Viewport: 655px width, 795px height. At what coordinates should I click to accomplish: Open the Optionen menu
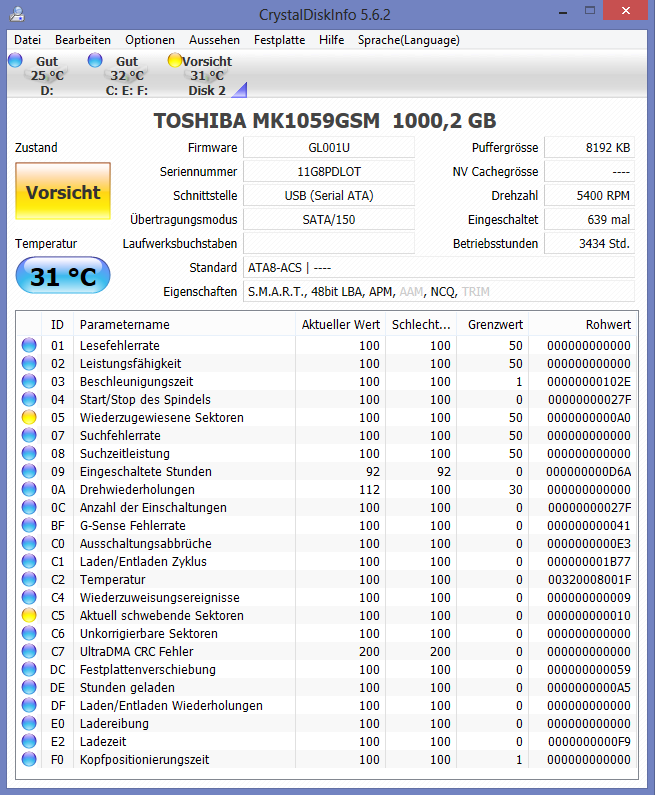click(150, 40)
